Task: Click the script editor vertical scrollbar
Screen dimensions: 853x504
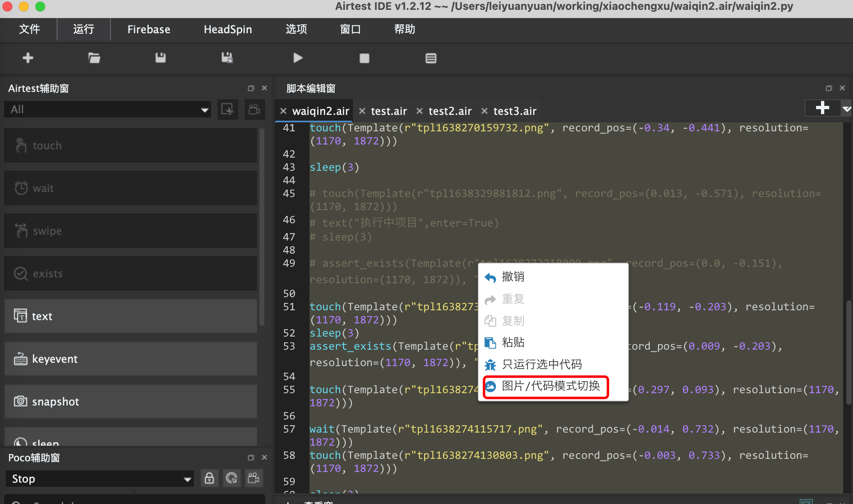Action: (848, 353)
